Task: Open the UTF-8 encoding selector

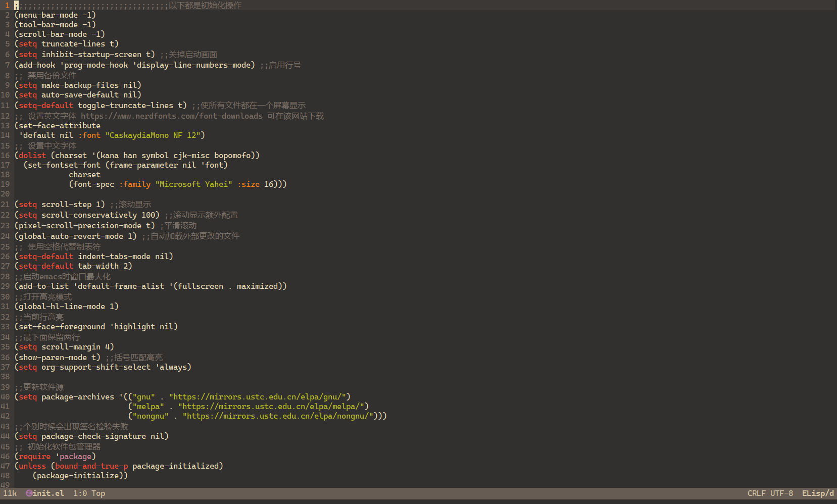Action: (781, 493)
